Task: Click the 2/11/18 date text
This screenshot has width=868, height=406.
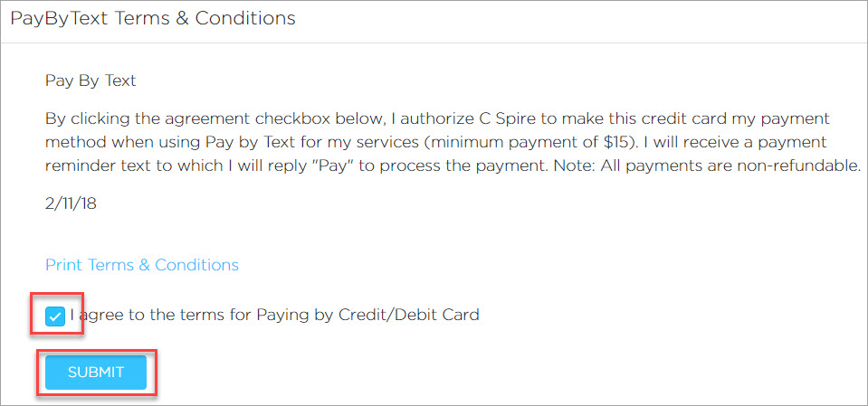Action: coord(71,203)
